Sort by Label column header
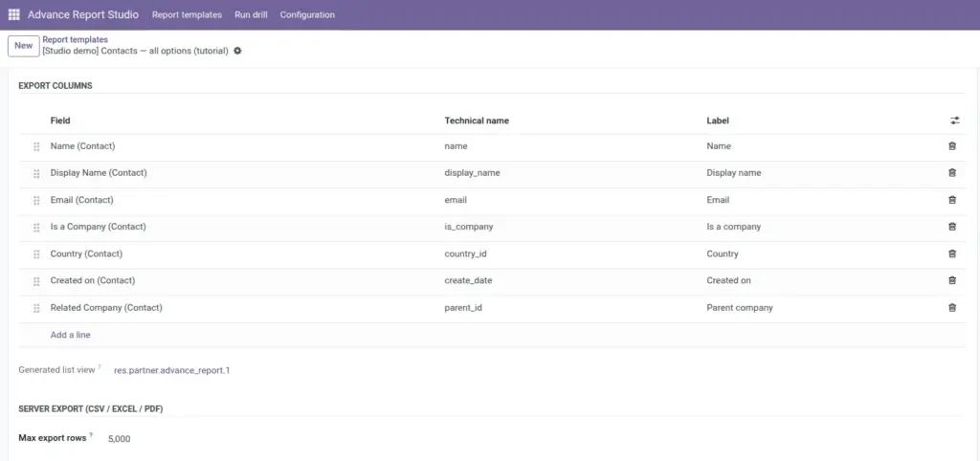 click(718, 121)
